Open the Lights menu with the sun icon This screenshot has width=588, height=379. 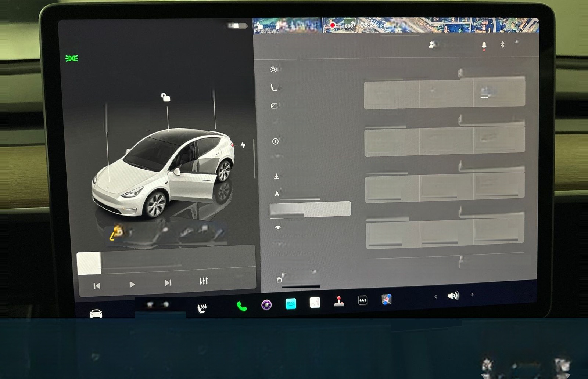[273, 69]
